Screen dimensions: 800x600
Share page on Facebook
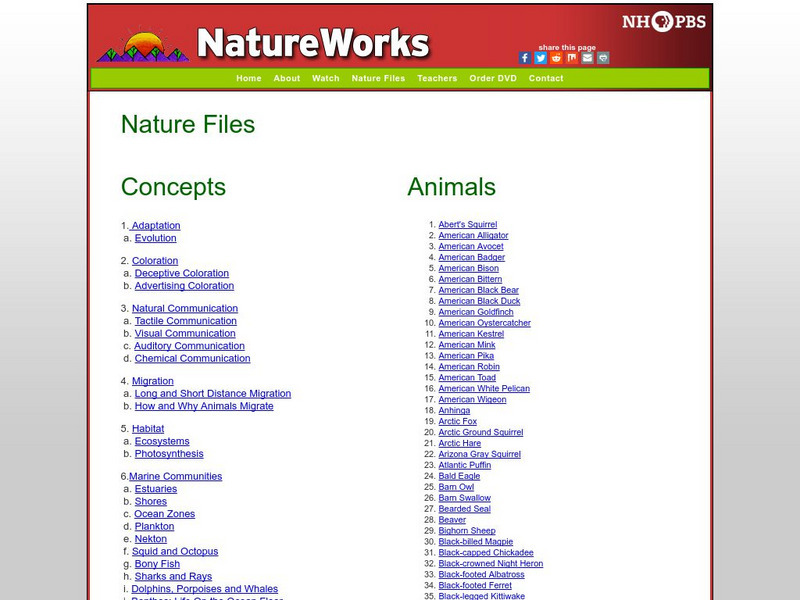click(525, 58)
